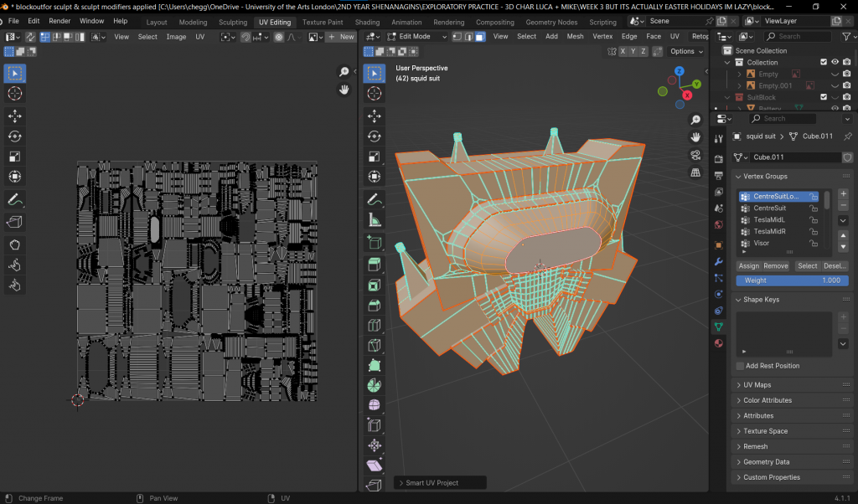This screenshot has height=504, width=858.
Task: Select the 3D viewport Move tool
Action: click(375, 116)
